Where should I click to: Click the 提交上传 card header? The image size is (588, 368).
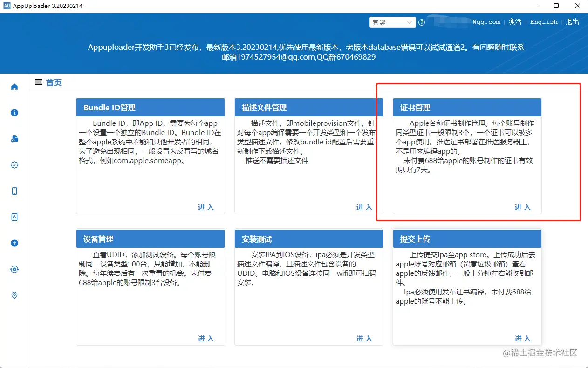coord(467,239)
